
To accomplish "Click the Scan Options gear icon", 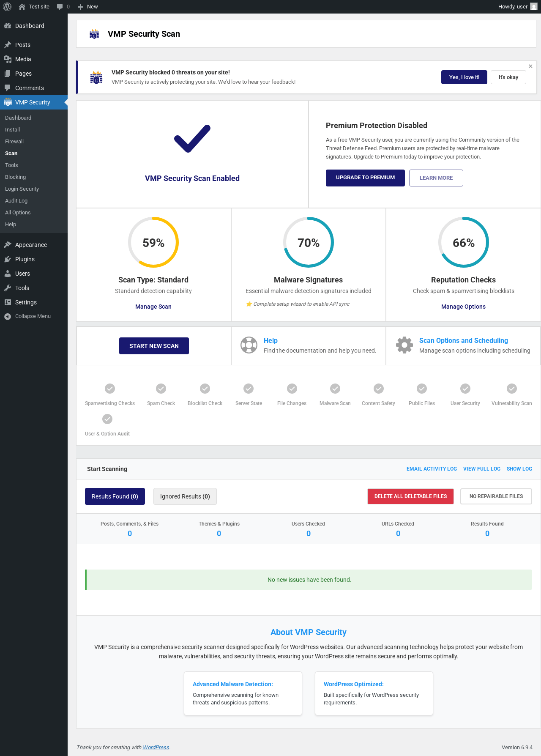I will coord(404,345).
